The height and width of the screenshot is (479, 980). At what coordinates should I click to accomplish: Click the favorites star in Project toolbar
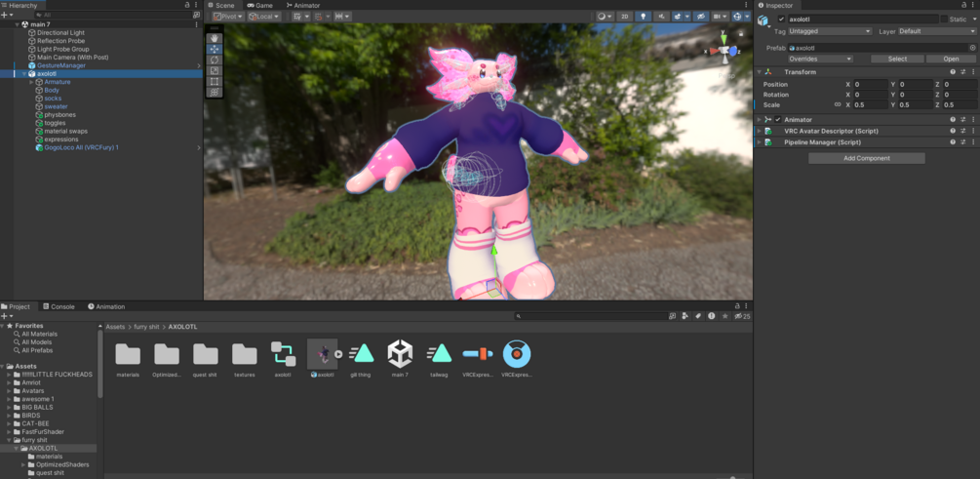(x=725, y=316)
